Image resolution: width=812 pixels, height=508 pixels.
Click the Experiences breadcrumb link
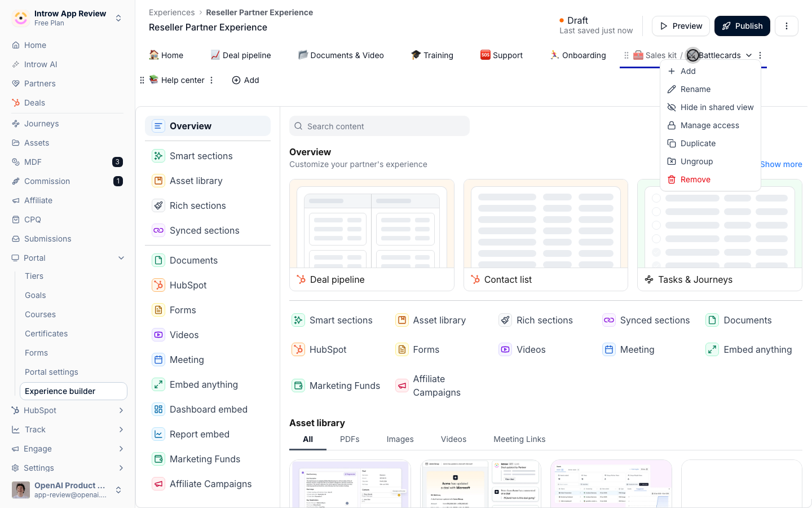pyautogui.click(x=171, y=12)
